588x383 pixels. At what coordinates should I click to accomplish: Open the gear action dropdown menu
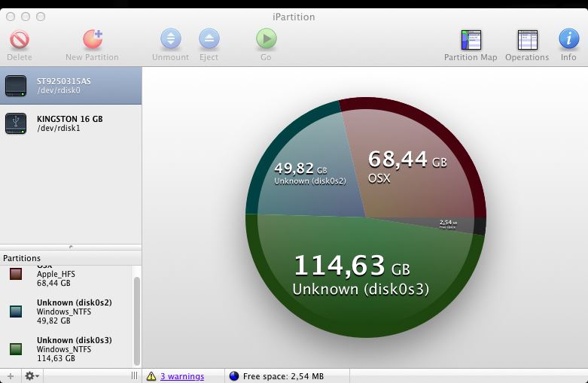coord(33,375)
